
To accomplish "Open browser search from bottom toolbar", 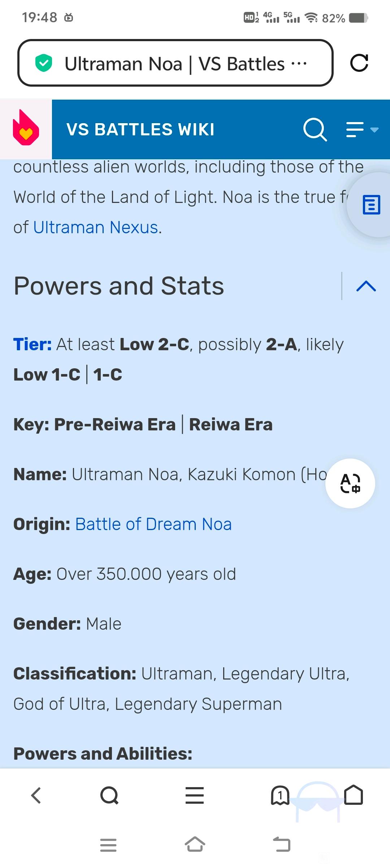I will (109, 795).
